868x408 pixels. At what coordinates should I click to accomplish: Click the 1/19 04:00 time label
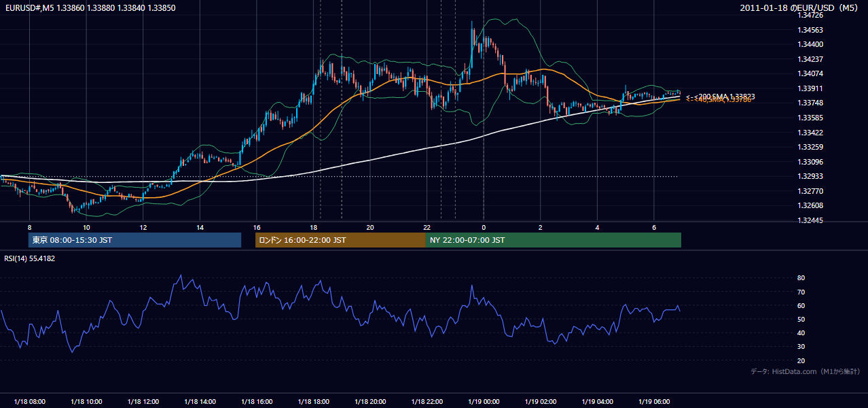(x=597, y=401)
